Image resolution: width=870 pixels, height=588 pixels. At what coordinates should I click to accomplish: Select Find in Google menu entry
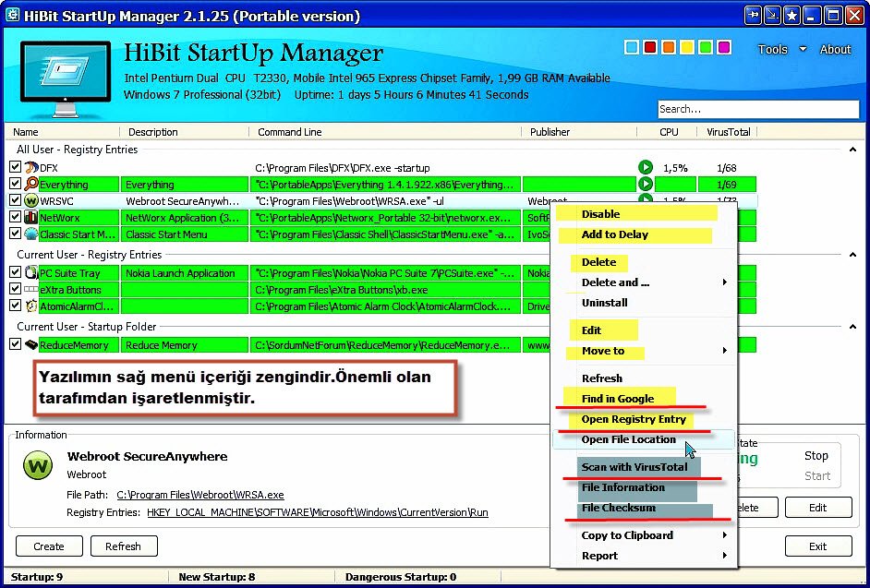pos(618,399)
